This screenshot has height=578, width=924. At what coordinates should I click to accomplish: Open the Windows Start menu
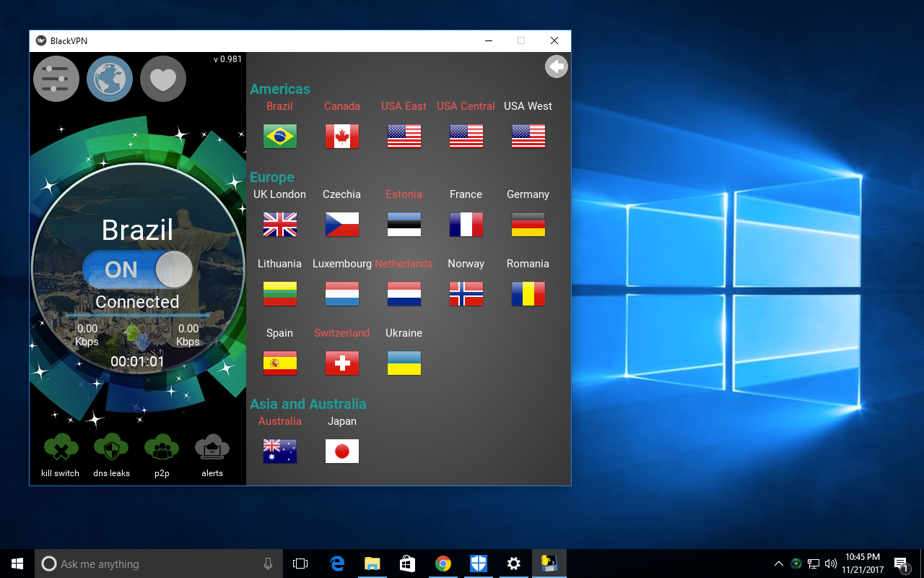[x=17, y=564]
